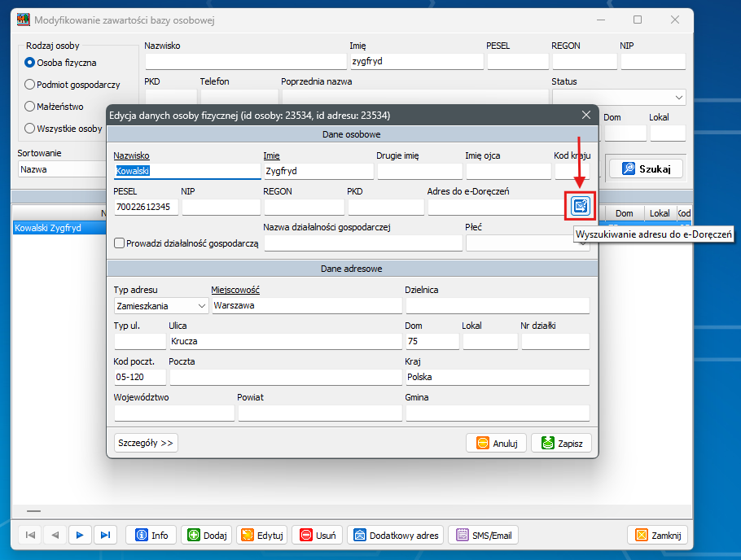Select Podmiot gospodarczy radio option
The width and height of the screenshot is (741, 560).
point(30,84)
